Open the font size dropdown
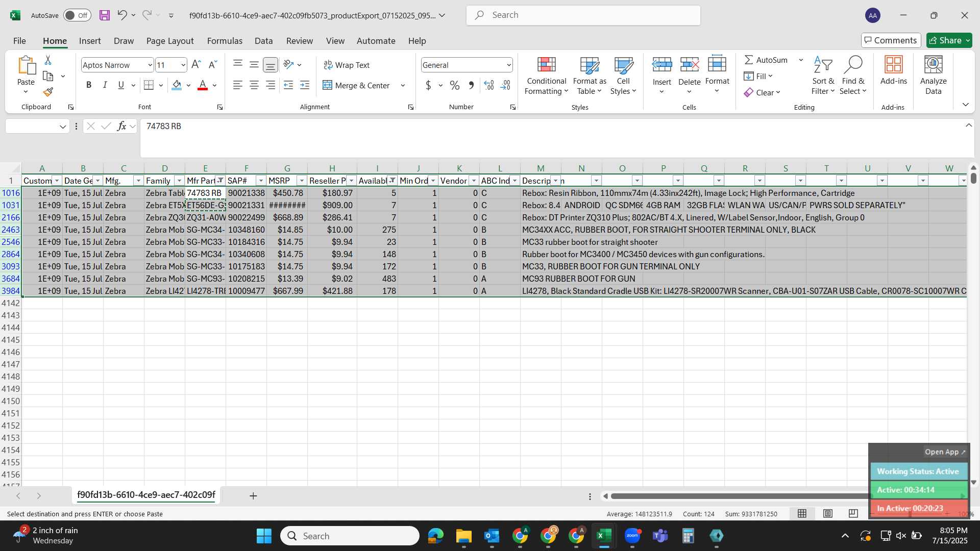The height and width of the screenshot is (551, 980). [x=183, y=65]
